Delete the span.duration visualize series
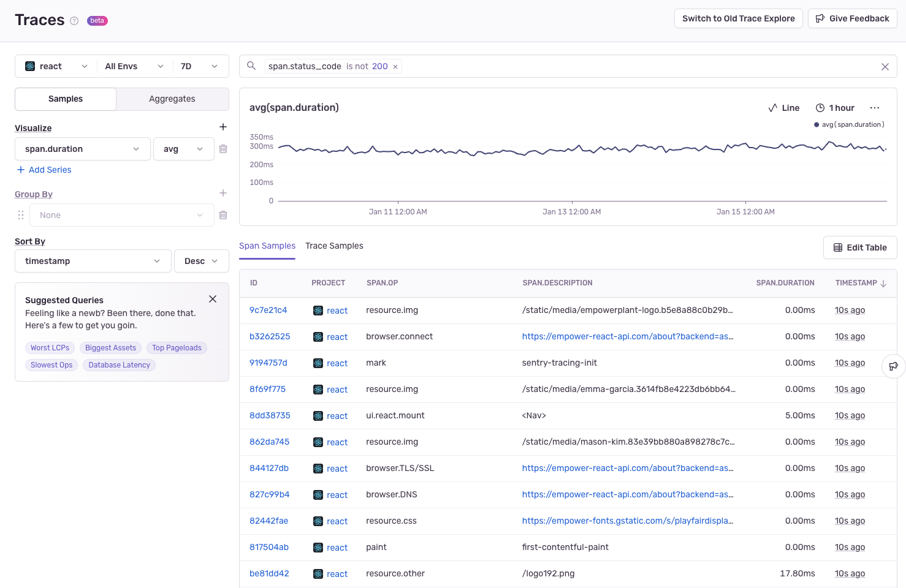Image resolution: width=906 pixels, height=588 pixels. point(223,149)
